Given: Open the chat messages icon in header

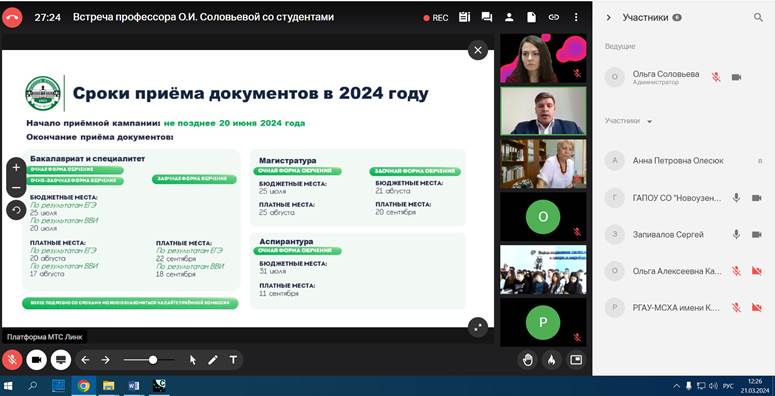Looking at the screenshot, I should point(487,17).
